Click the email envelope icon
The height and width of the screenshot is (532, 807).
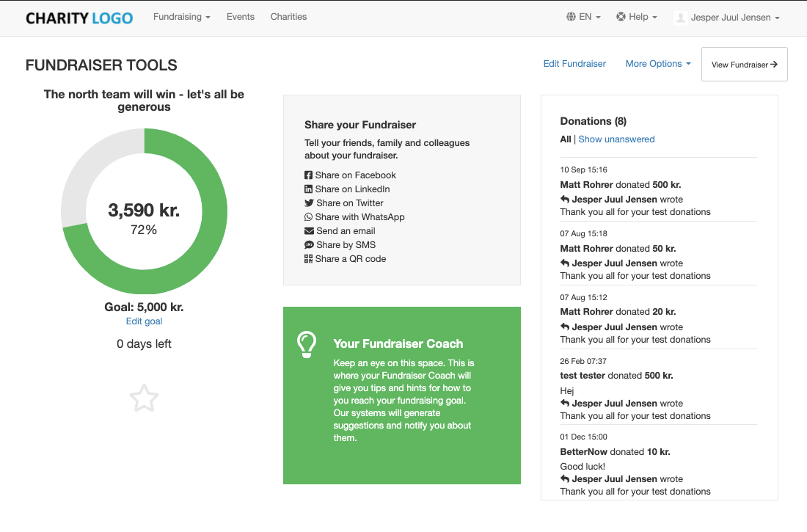point(309,231)
